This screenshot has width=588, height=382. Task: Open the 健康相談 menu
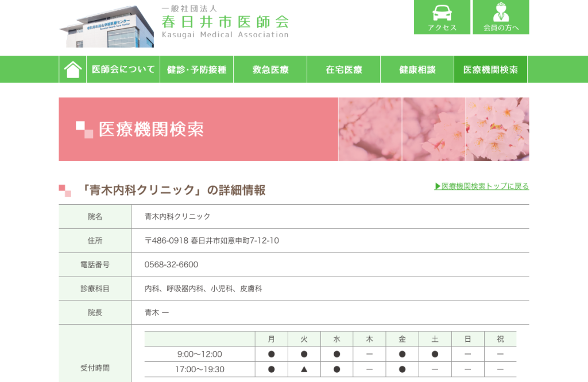[417, 69]
